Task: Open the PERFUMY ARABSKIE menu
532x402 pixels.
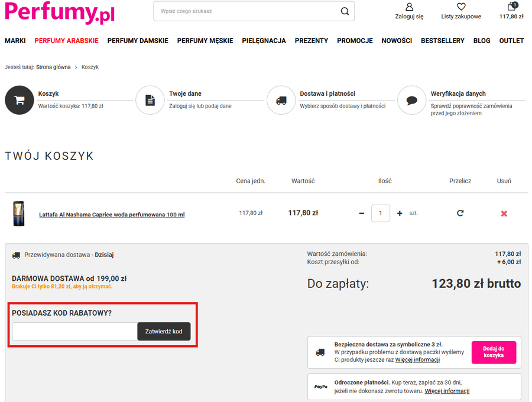Action: [71, 41]
